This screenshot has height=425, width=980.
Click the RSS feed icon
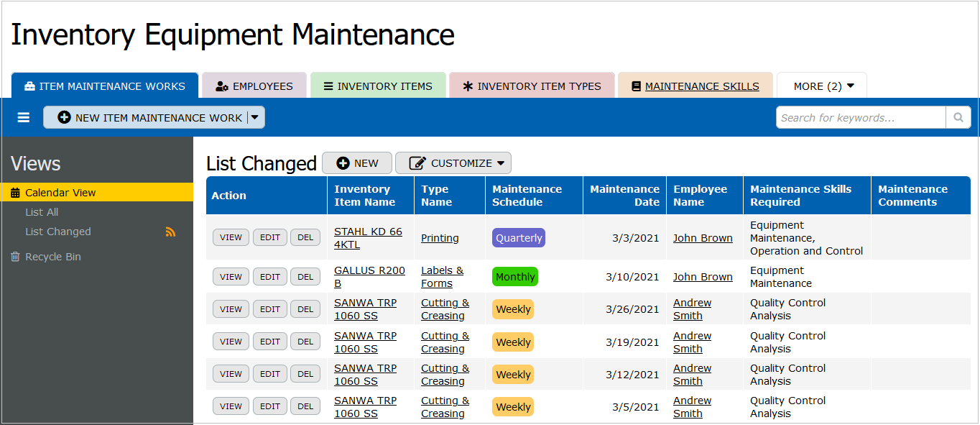point(170,232)
